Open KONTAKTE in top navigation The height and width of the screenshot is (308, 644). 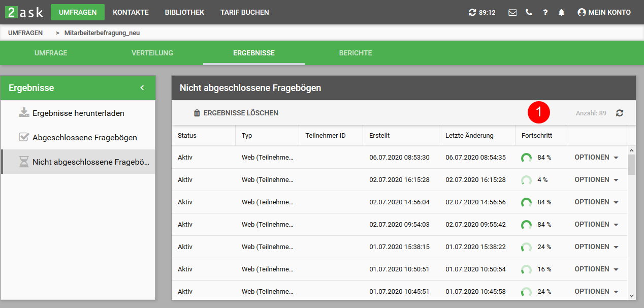[131, 12]
